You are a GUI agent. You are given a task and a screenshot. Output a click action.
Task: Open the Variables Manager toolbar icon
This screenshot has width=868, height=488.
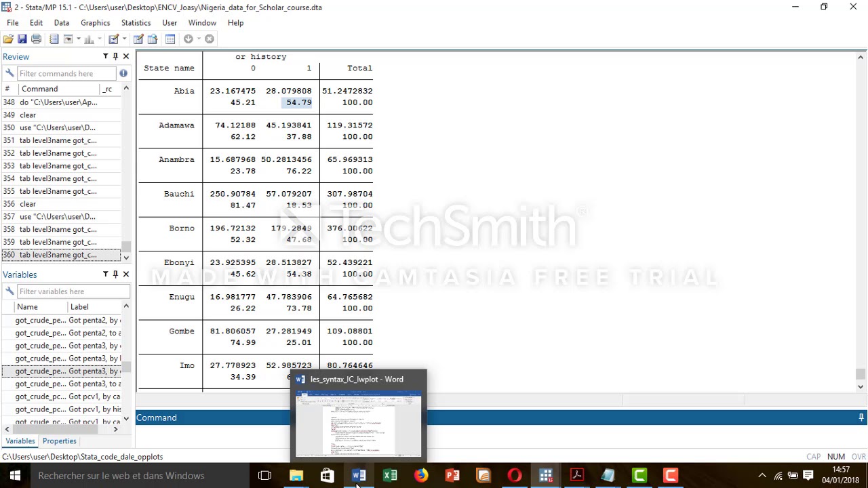click(170, 39)
